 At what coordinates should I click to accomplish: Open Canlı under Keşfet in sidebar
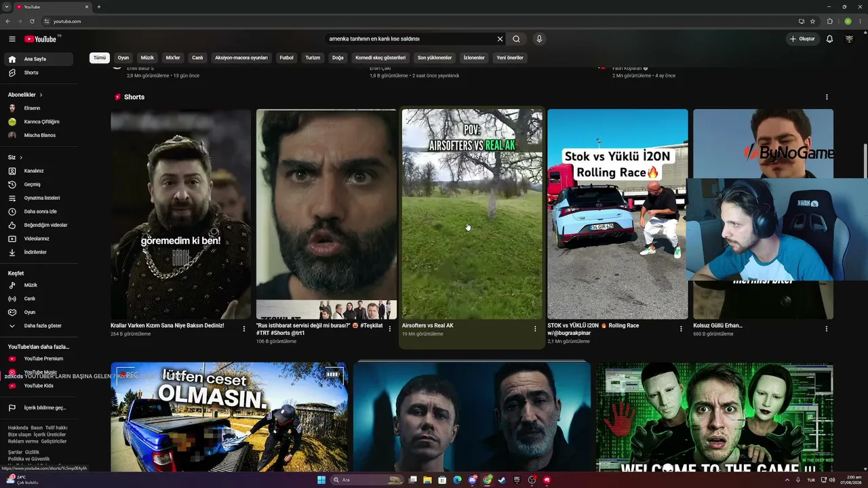pos(40,299)
